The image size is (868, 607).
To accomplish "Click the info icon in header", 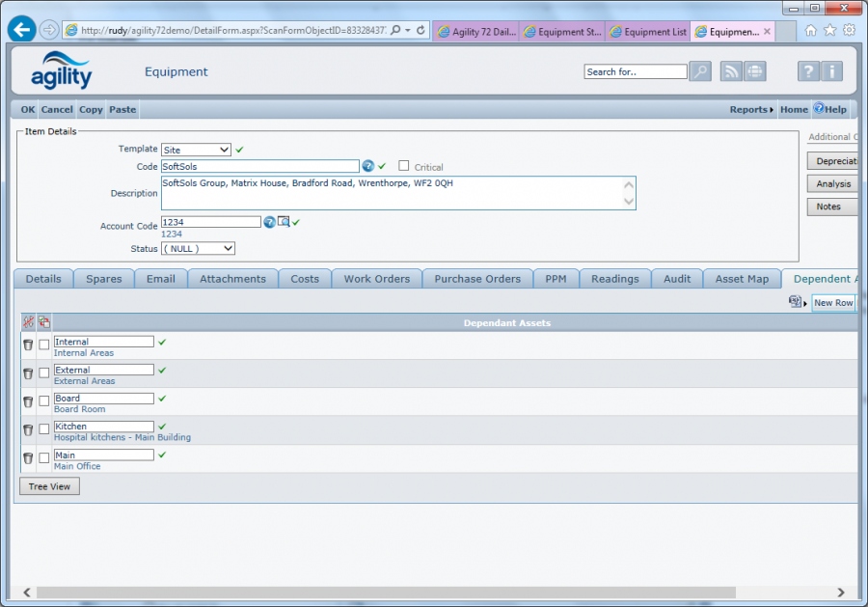I will (x=831, y=71).
